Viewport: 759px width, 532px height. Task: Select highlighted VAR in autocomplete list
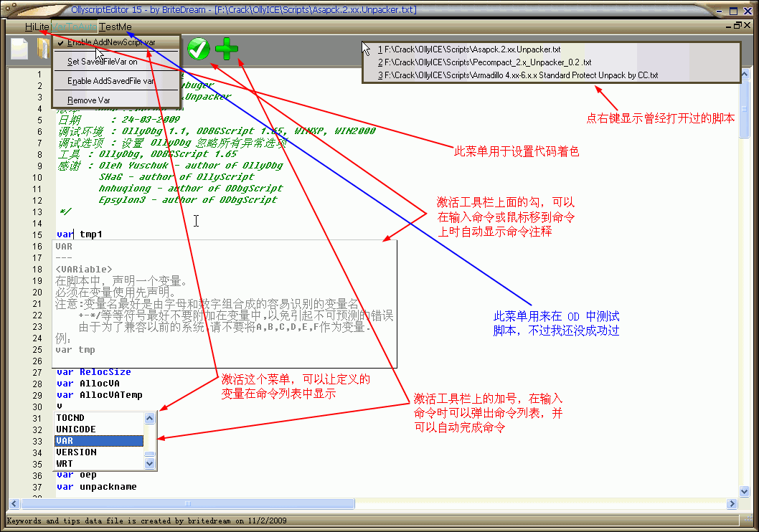99,441
